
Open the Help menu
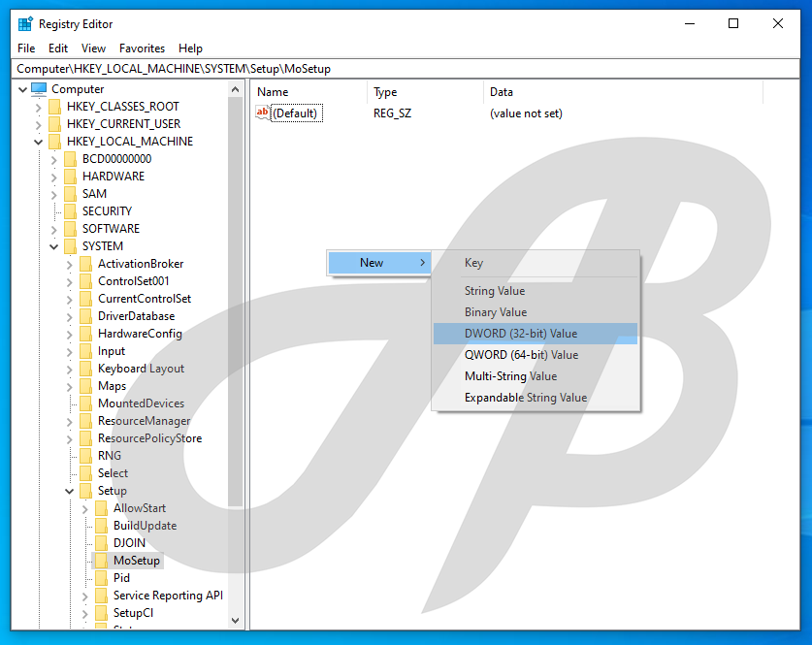tap(190, 48)
